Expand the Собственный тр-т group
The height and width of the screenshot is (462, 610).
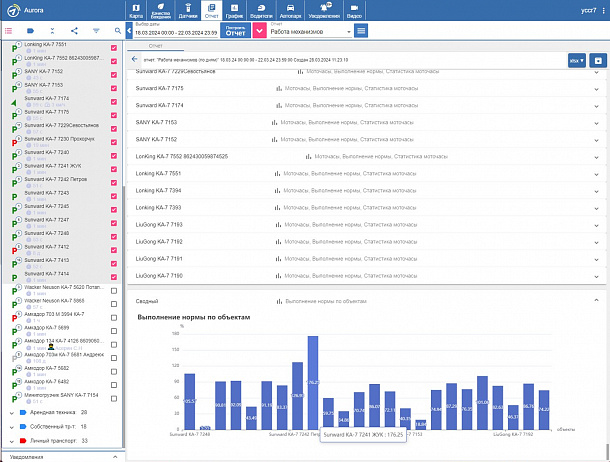point(12,427)
